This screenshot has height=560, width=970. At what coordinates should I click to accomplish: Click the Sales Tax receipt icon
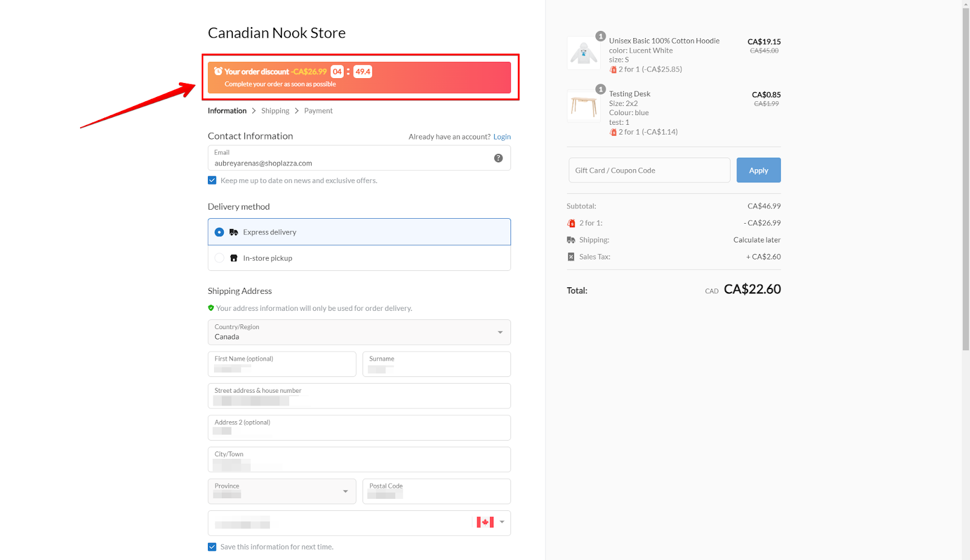570,257
